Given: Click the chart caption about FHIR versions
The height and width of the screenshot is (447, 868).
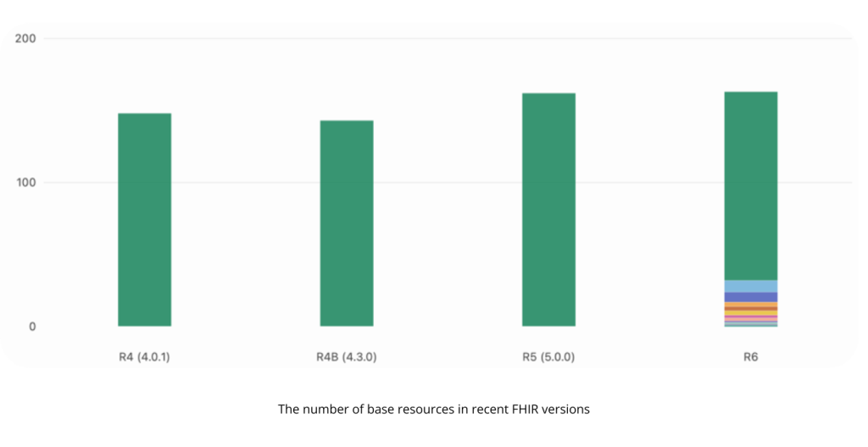Looking at the screenshot, I should click(433, 410).
